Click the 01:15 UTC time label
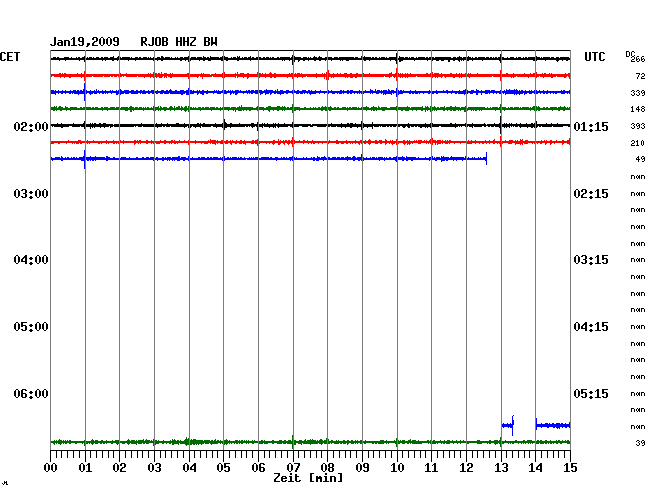650x494 pixels. (591, 126)
